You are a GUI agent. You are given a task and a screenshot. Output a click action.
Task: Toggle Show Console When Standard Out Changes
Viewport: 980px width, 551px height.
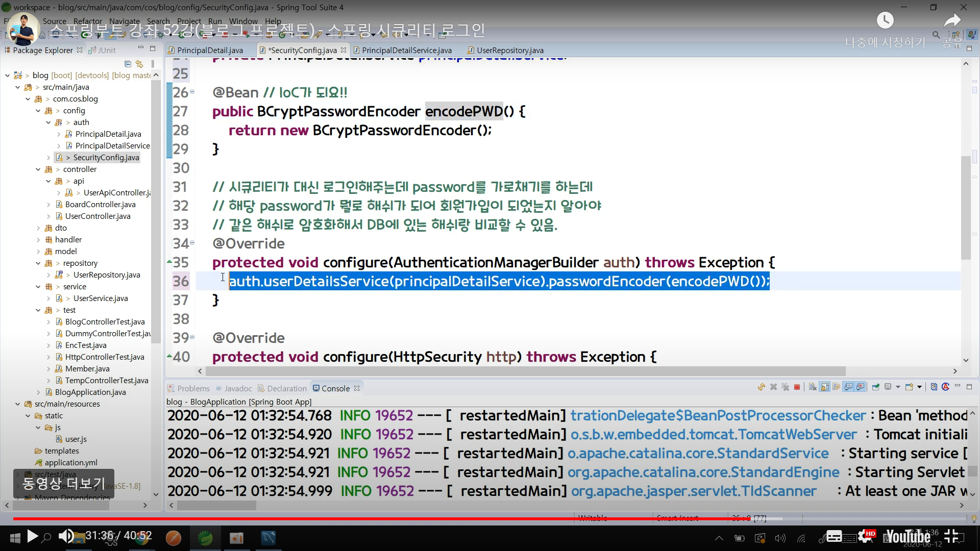click(x=848, y=387)
